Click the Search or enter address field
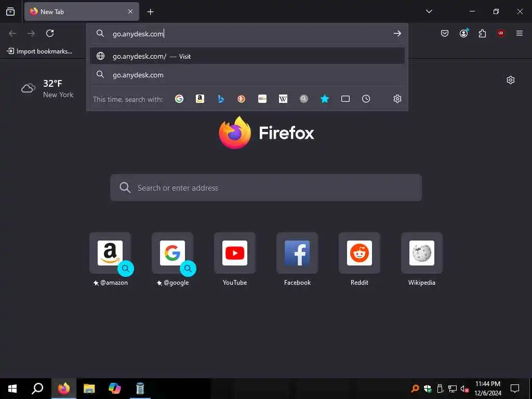 [266, 188]
